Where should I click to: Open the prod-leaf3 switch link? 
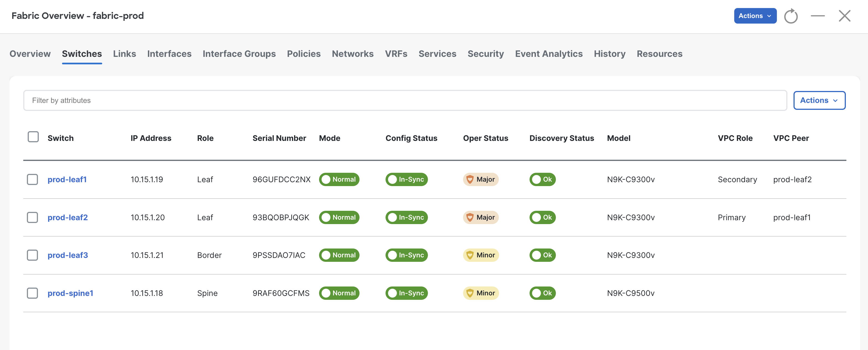coord(68,255)
